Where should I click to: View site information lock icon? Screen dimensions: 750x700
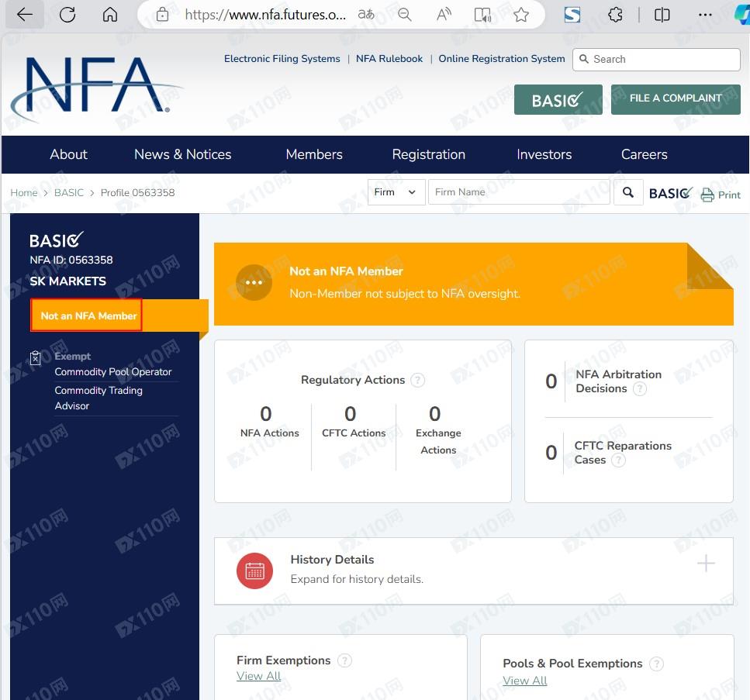[x=163, y=15]
